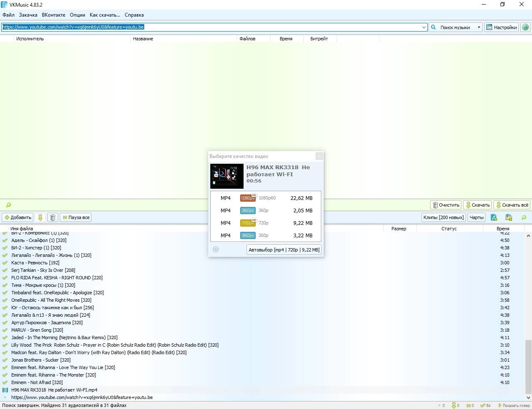The height and width of the screenshot is (409, 532).
Task: Click the checkmark icon for Jonas Brothers - Sucker
Action: tap(5, 360)
